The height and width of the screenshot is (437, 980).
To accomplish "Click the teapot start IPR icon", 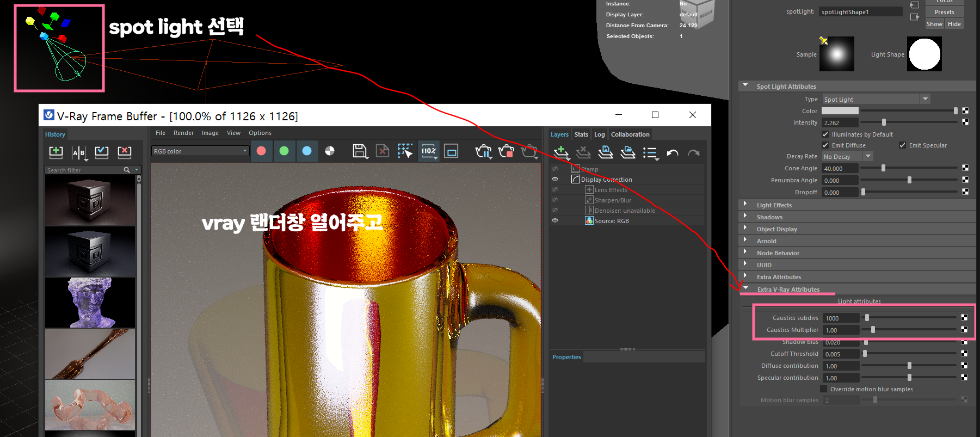I will click(x=483, y=151).
